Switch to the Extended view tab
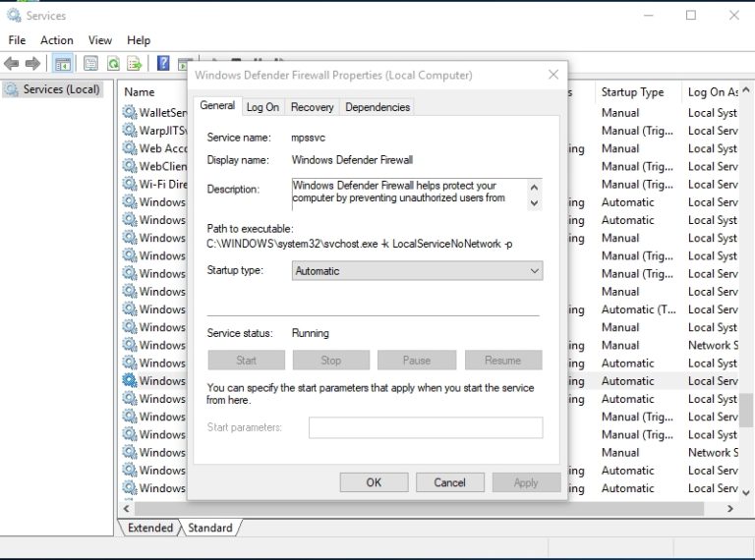Image resolution: width=755 pixels, height=560 pixels. [x=150, y=528]
